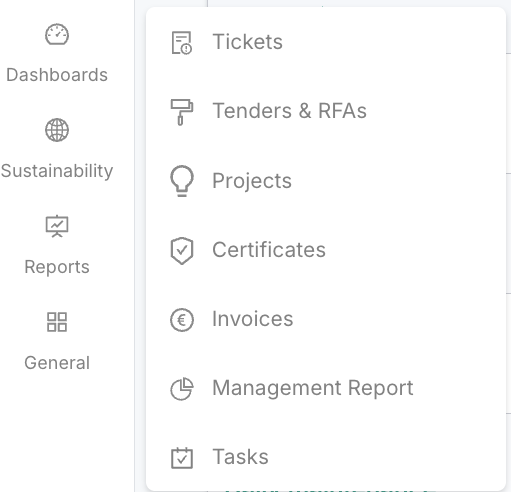Click the Invoices euro coin icon
The image size is (511, 492).
tap(182, 320)
